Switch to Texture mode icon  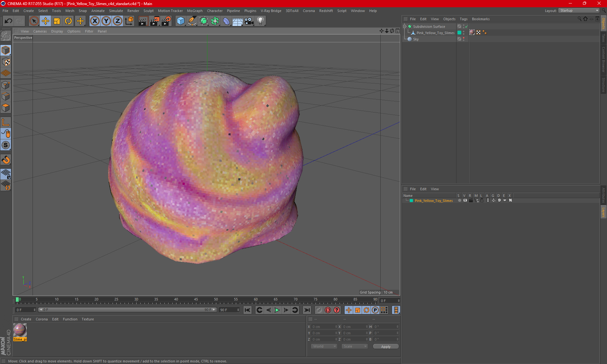pos(6,62)
